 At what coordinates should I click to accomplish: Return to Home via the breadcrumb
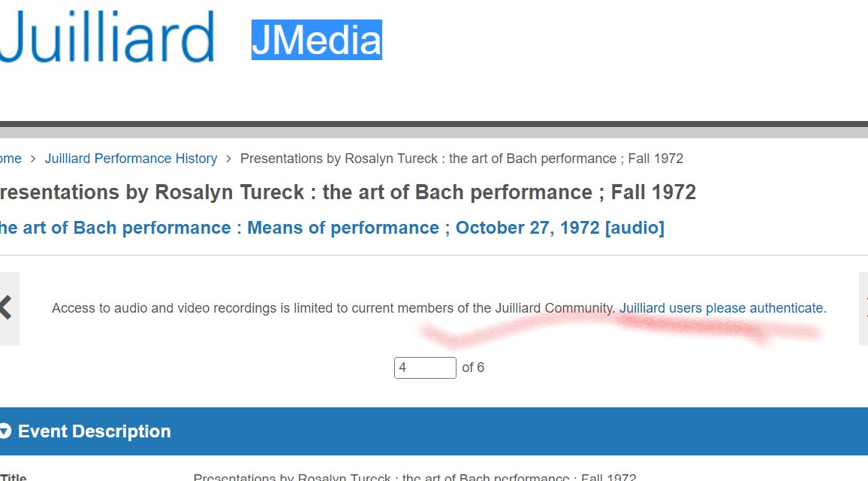pyautogui.click(x=11, y=159)
